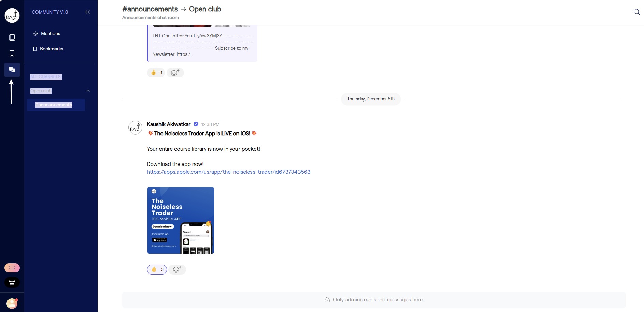
Task: Click the Open club group label
Action: click(41, 91)
